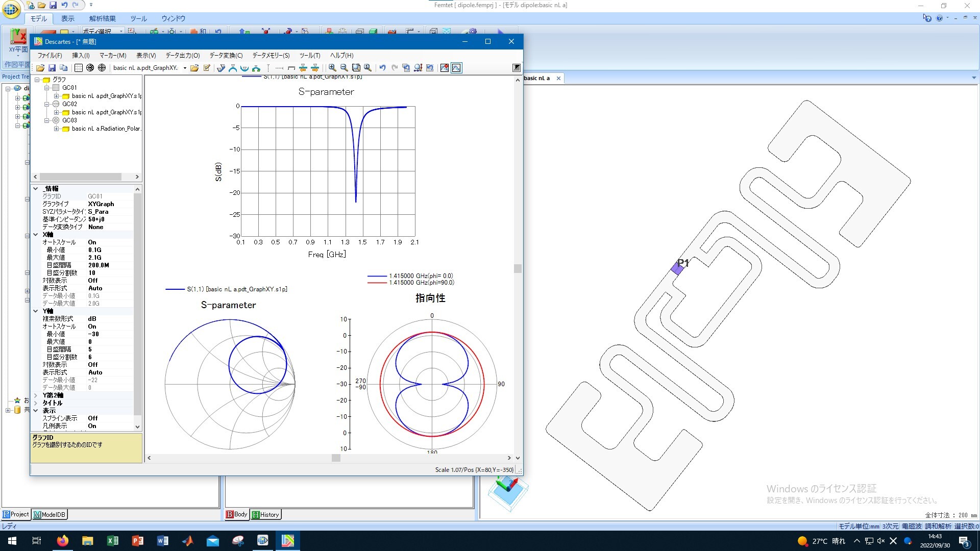The width and height of the screenshot is (980, 551).
Task: Open the データ変換(C) menu
Action: click(x=226, y=56)
